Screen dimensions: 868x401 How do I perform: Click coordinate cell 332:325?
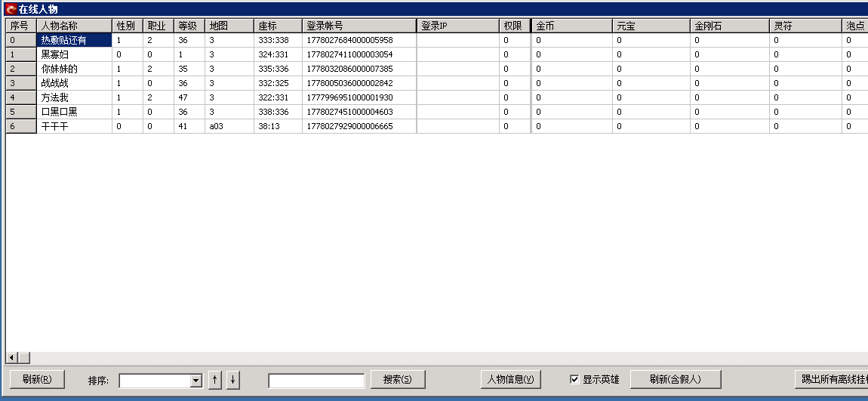pos(278,83)
